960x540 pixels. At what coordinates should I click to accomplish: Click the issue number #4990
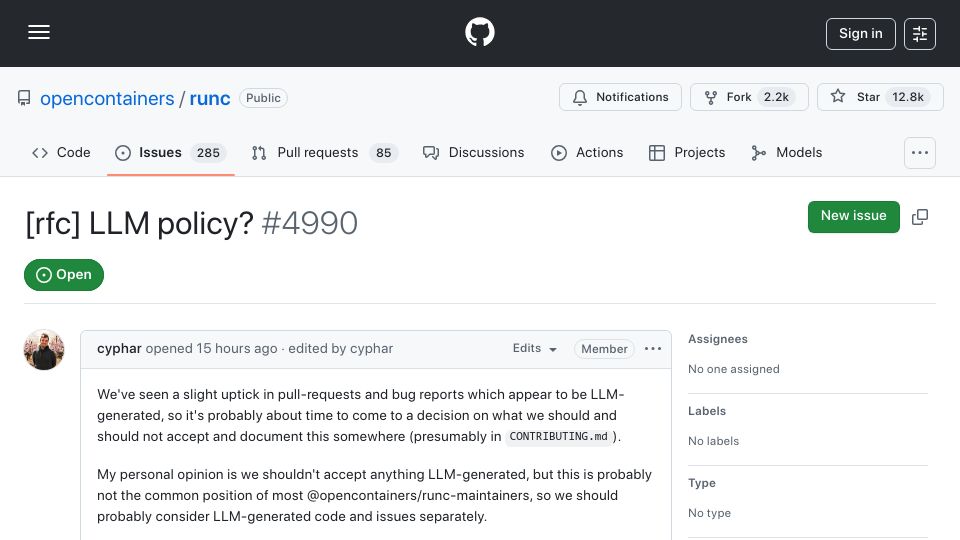point(309,223)
